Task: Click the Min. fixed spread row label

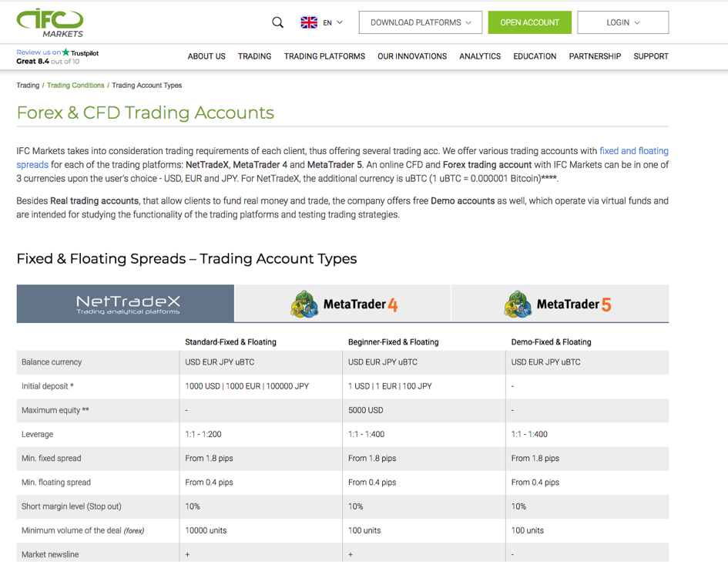Action: click(51, 459)
